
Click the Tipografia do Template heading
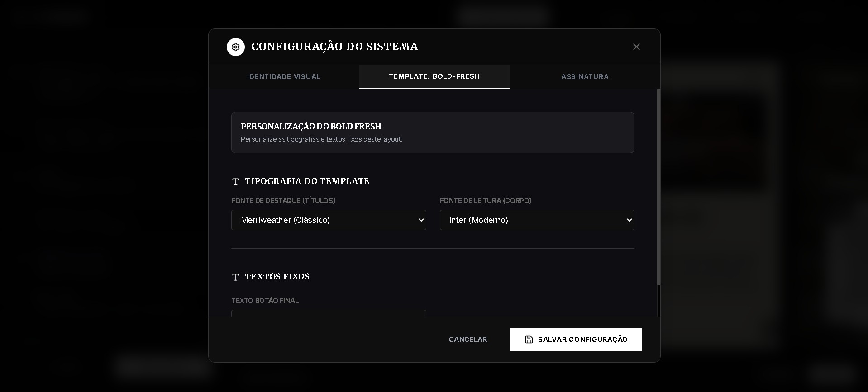pos(307,181)
